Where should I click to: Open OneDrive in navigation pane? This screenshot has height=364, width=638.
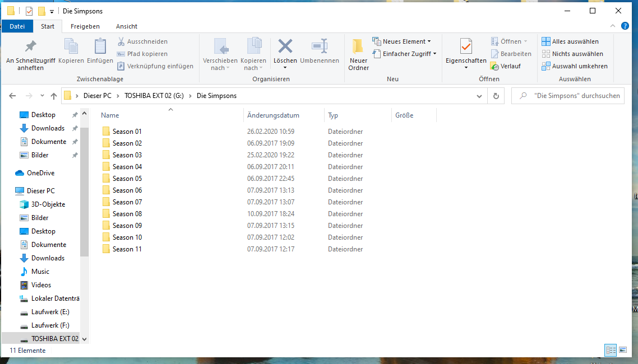(x=40, y=172)
